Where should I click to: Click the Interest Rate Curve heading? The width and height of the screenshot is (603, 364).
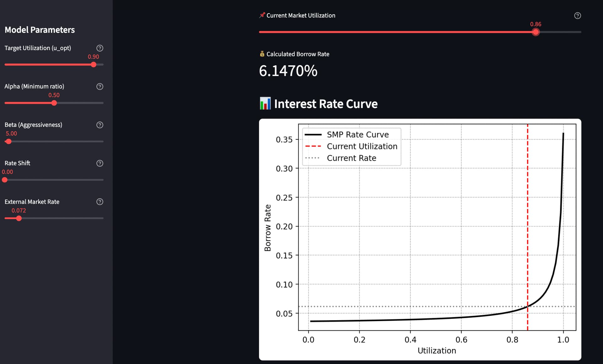click(326, 104)
